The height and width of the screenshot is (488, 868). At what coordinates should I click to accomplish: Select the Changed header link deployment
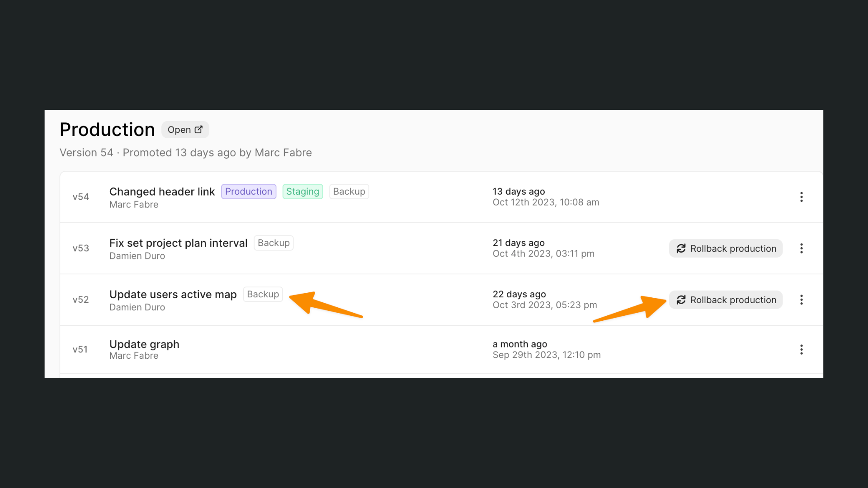point(162,192)
